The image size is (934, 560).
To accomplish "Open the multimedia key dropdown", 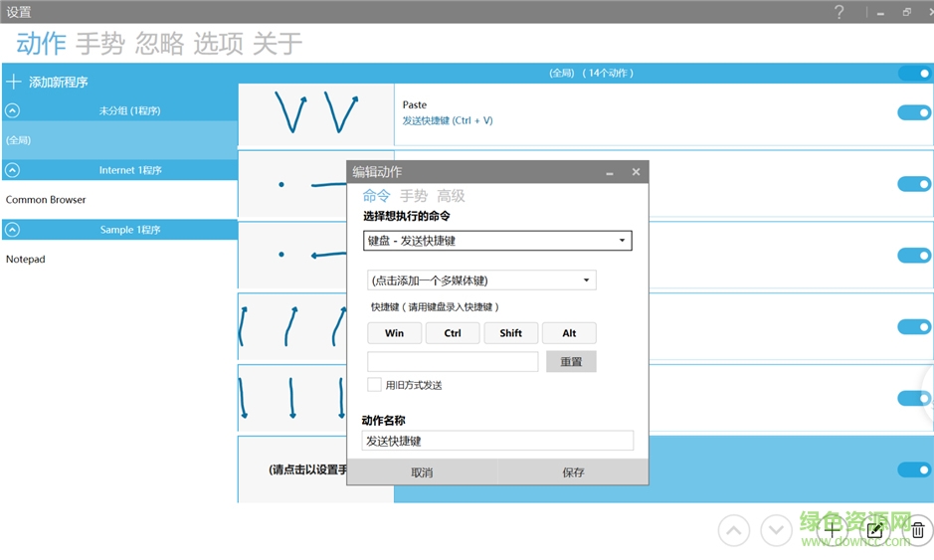I will tap(481, 280).
